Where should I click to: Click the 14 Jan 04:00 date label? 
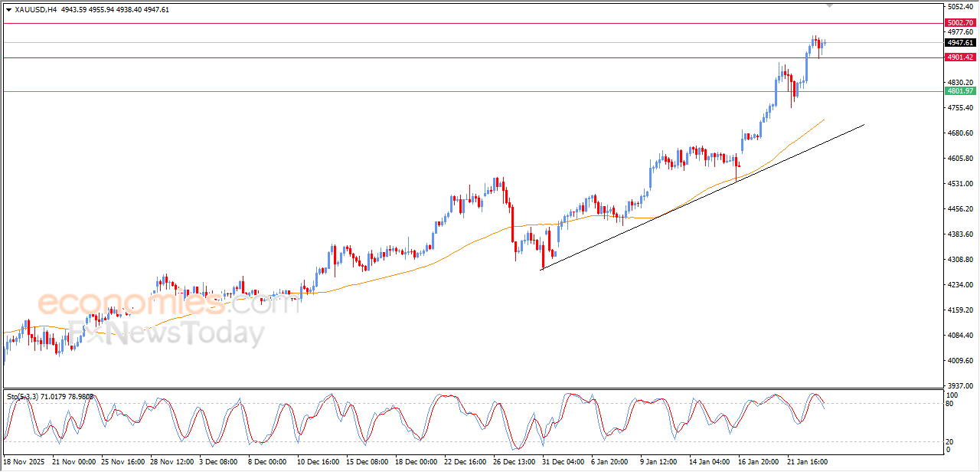tap(709, 462)
